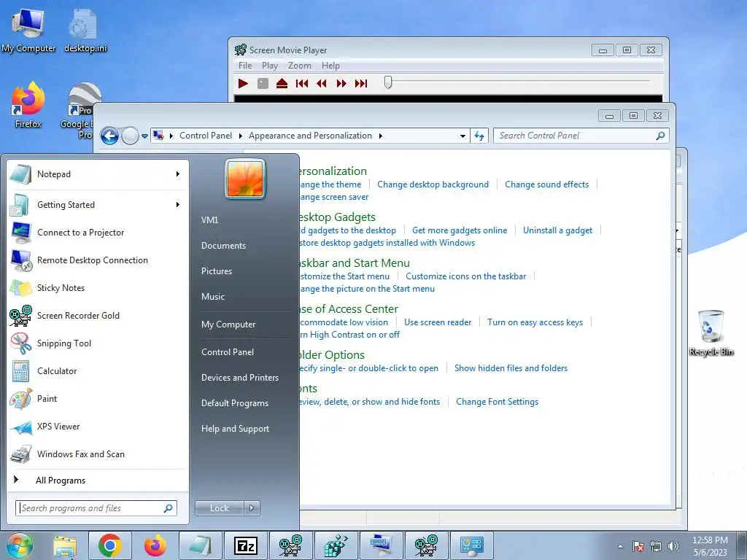Open Change sound effects link
This screenshot has width=747, height=560.
[546, 184]
